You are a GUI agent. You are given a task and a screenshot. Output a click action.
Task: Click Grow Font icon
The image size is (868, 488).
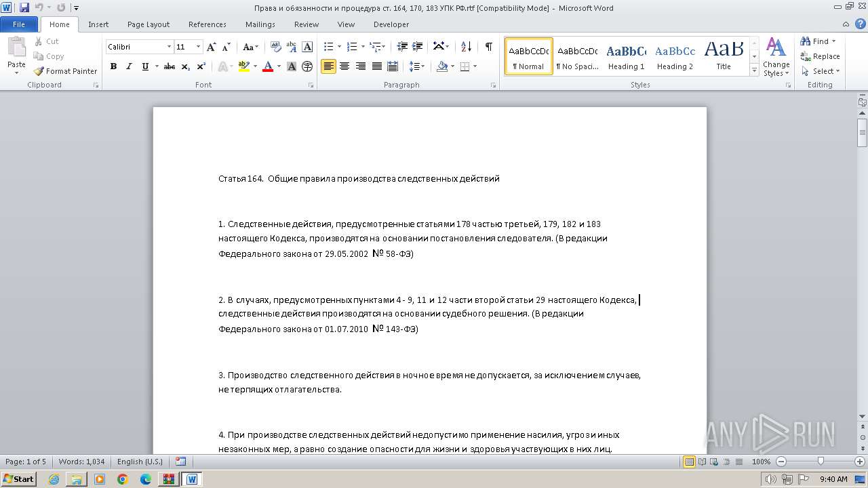(212, 47)
